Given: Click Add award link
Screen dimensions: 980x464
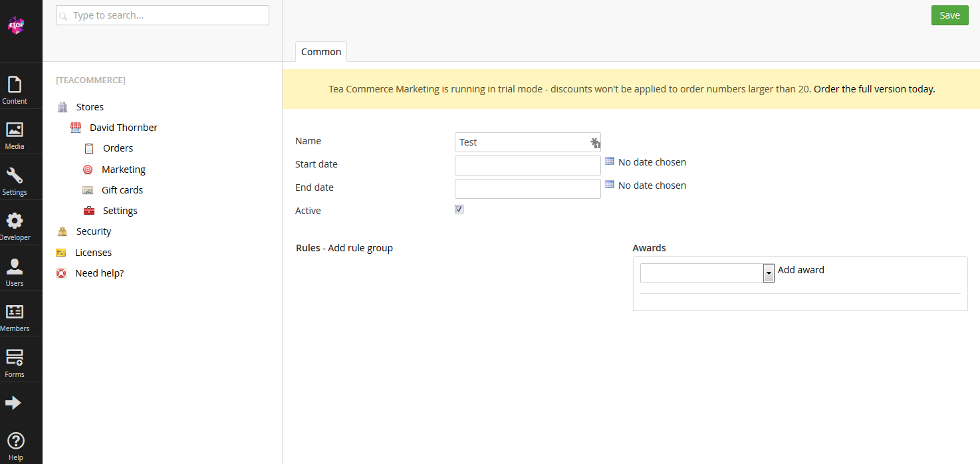Looking at the screenshot, I should (x=801, y=270).
